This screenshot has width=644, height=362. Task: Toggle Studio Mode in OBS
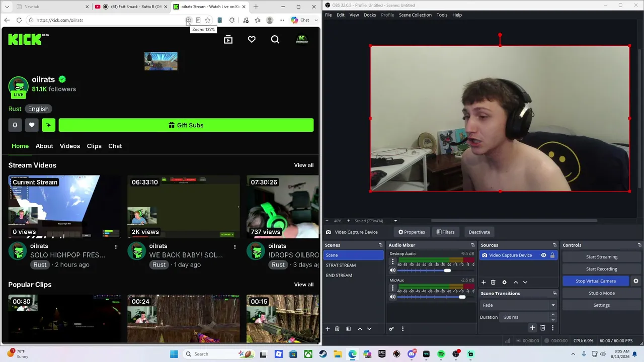coord(602,293)
